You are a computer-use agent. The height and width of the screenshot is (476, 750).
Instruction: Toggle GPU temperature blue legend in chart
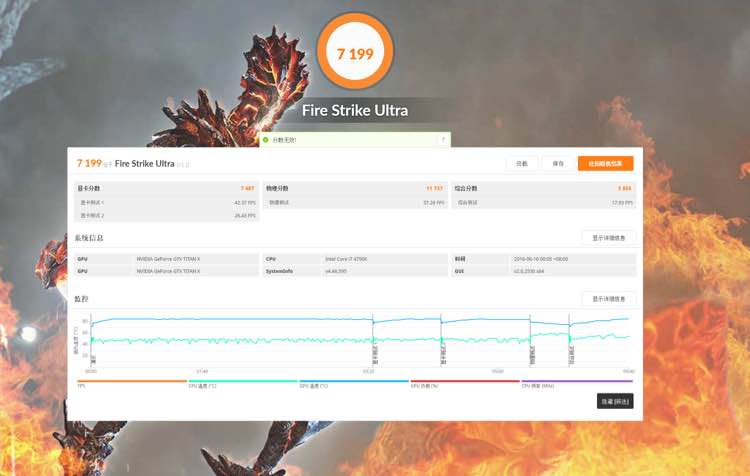(354, 384)
